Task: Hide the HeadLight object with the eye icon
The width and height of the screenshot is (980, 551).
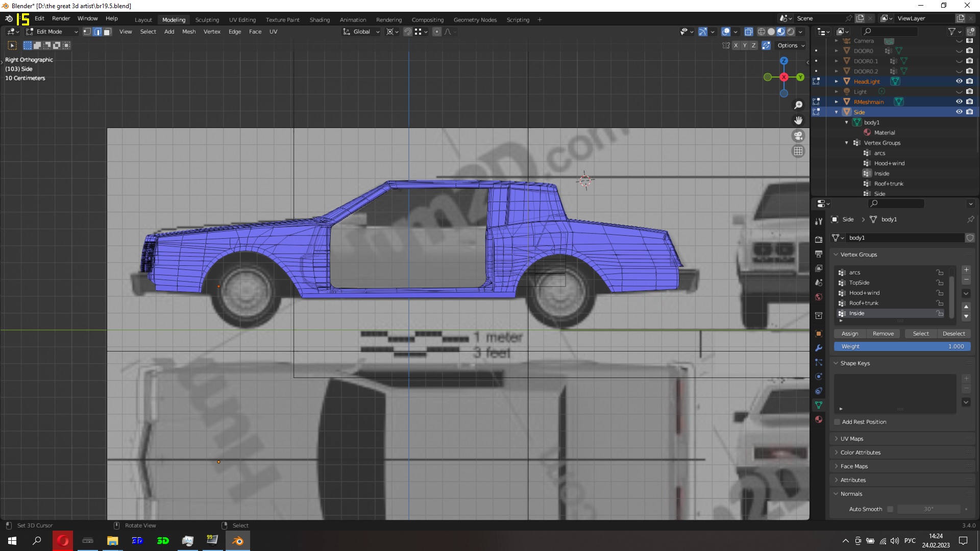Action: point(959,81)
